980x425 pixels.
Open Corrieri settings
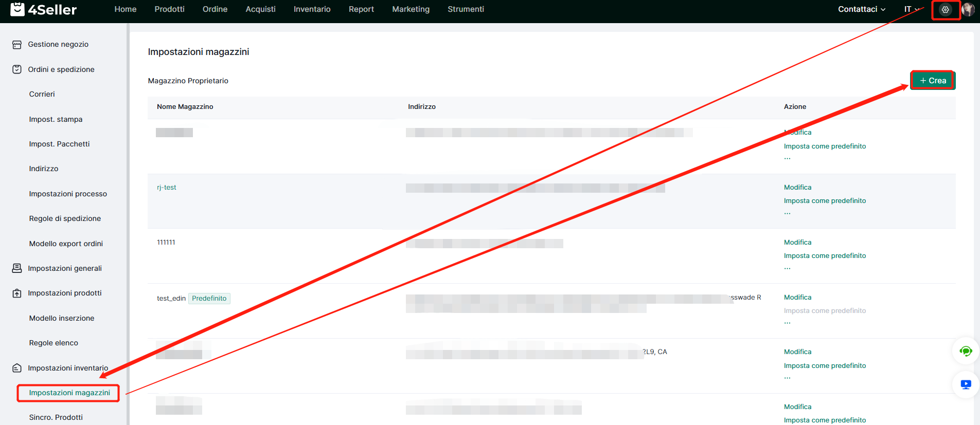tap(42, 94)
